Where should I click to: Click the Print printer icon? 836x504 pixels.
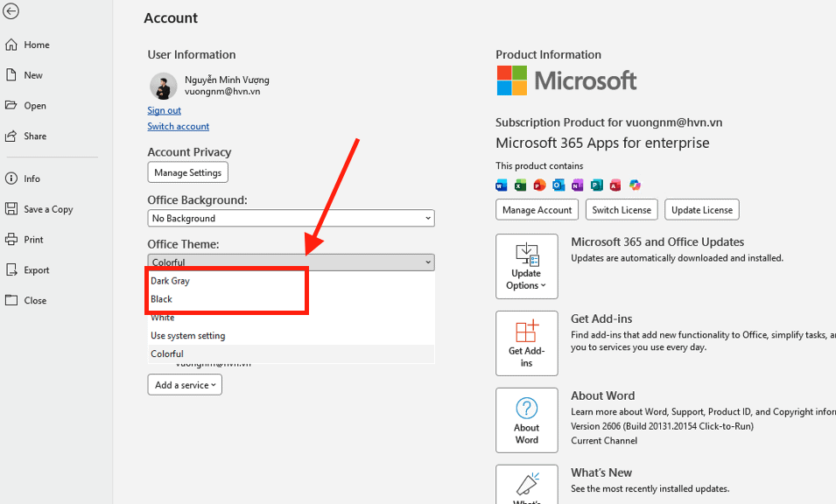(x=11, y=239)
